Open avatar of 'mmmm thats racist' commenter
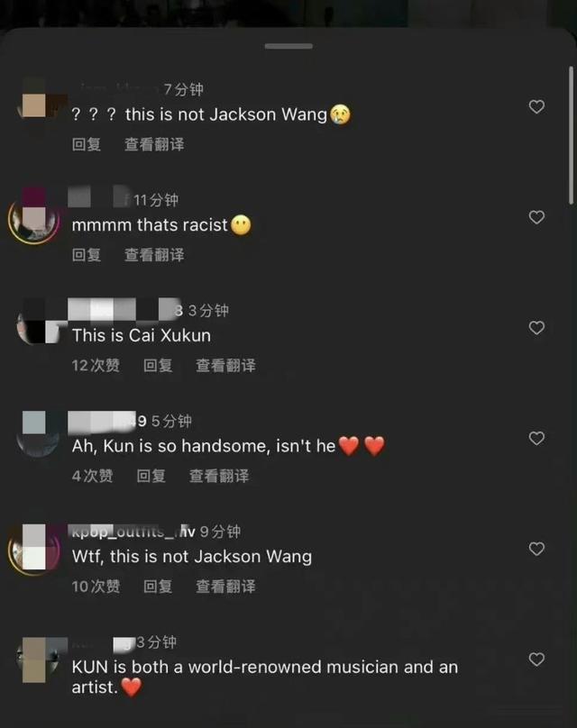This screenshot has height=728, width=577. 33,218
